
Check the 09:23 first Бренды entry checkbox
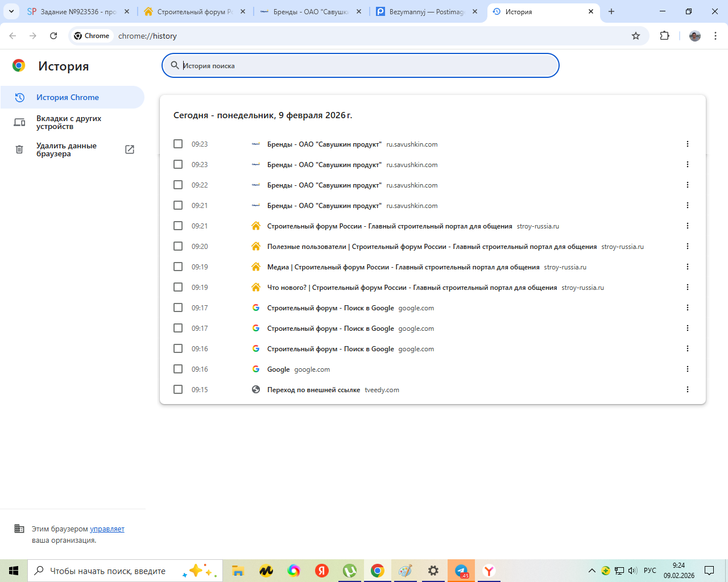pos(178,144)
